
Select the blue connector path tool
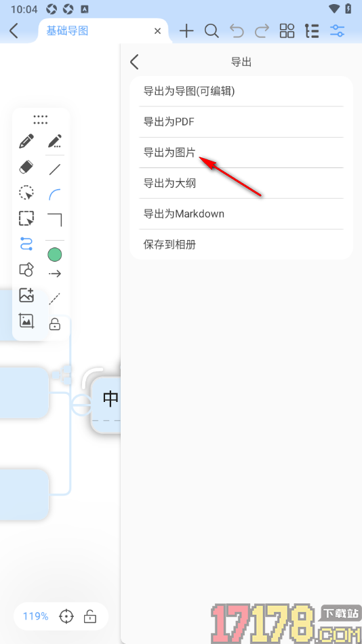26,244
